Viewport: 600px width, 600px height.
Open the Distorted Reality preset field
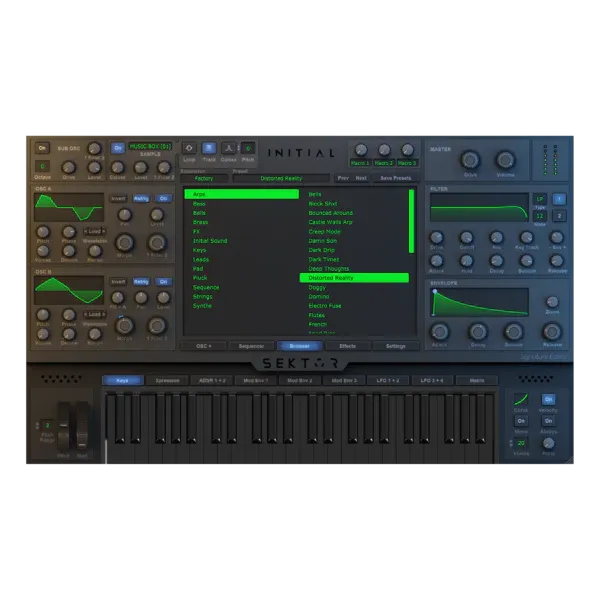[281, 179]
